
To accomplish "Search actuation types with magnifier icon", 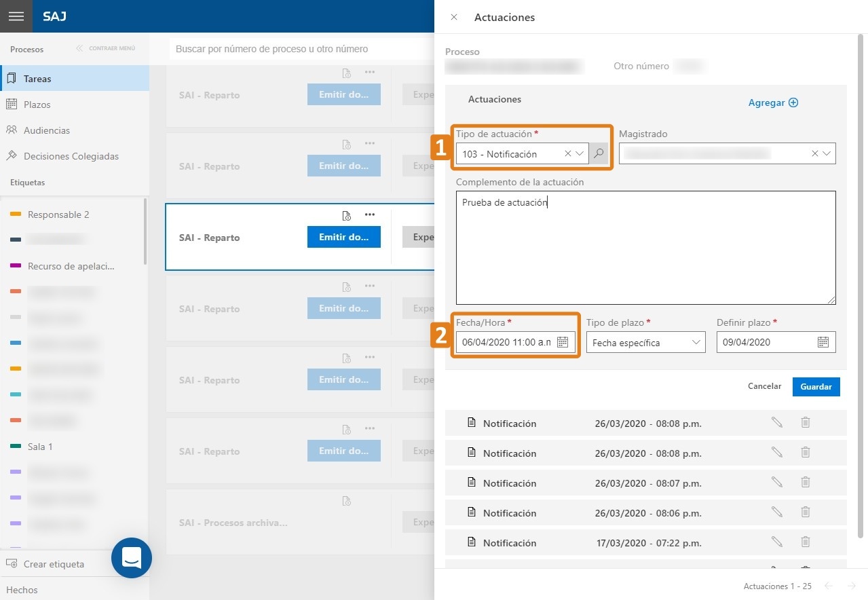I will tap(598, 153).
